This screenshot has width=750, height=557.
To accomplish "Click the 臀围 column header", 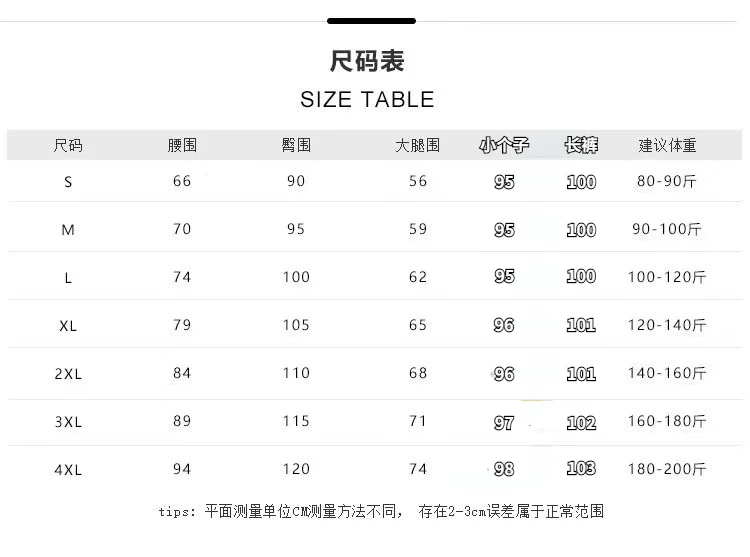I will point(296,146).
